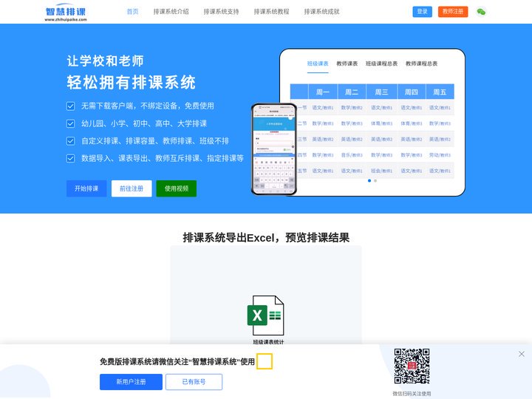The image size is (532, 399).
Task: Click the 已有账号 button
Action: [x=194, y=382]
